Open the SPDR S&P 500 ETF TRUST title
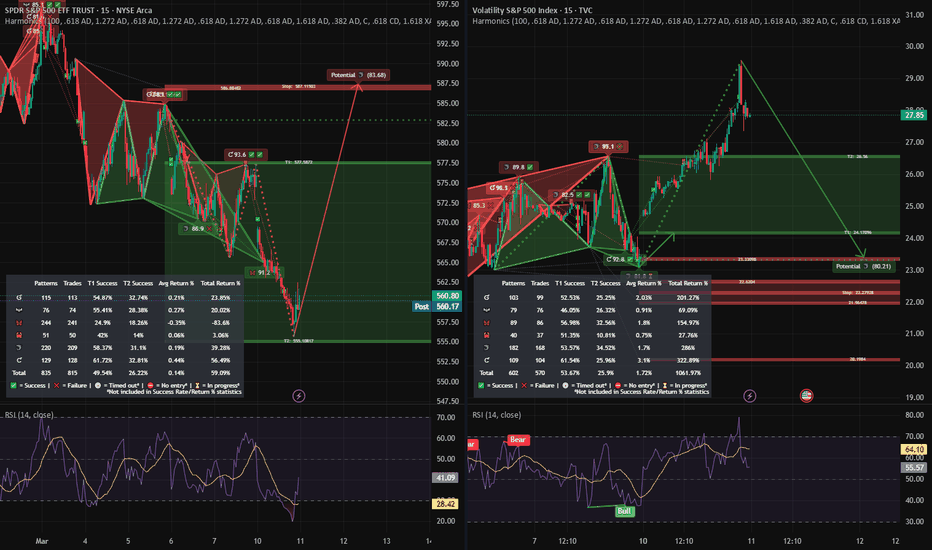 (x=78, y=10)
